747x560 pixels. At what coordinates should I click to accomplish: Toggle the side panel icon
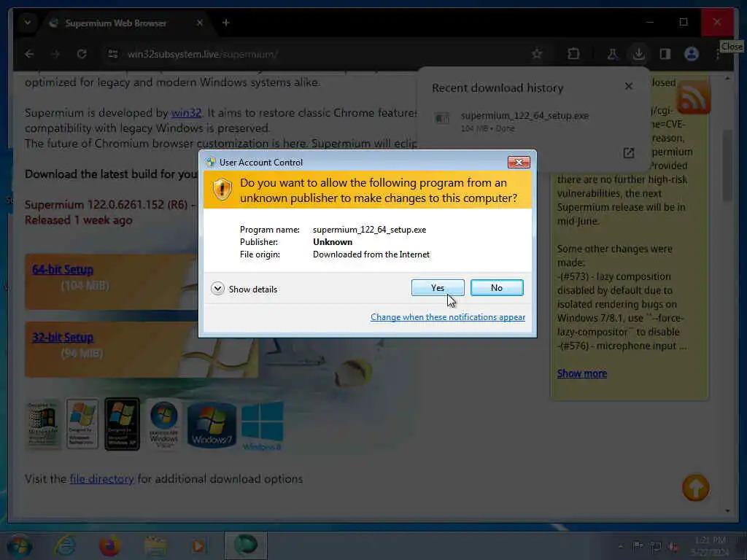[665, 54]
